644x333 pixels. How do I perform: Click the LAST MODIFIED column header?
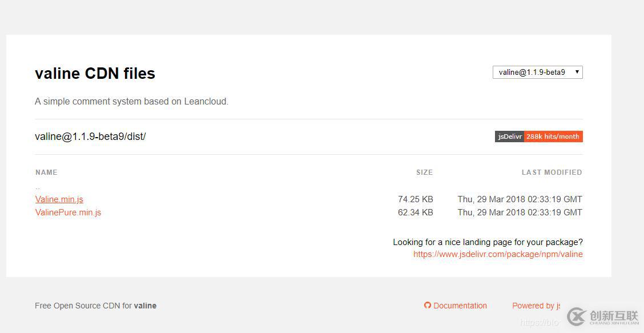552,172
